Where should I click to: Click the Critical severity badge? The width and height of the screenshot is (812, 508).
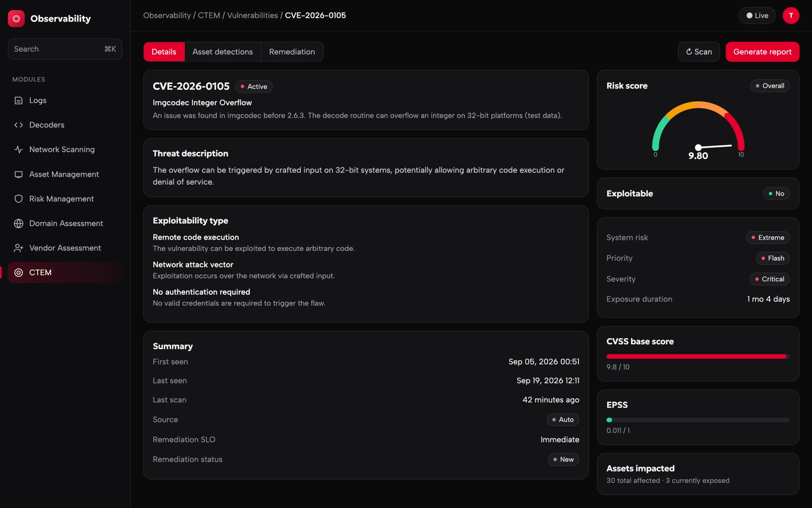click(769, 279)
